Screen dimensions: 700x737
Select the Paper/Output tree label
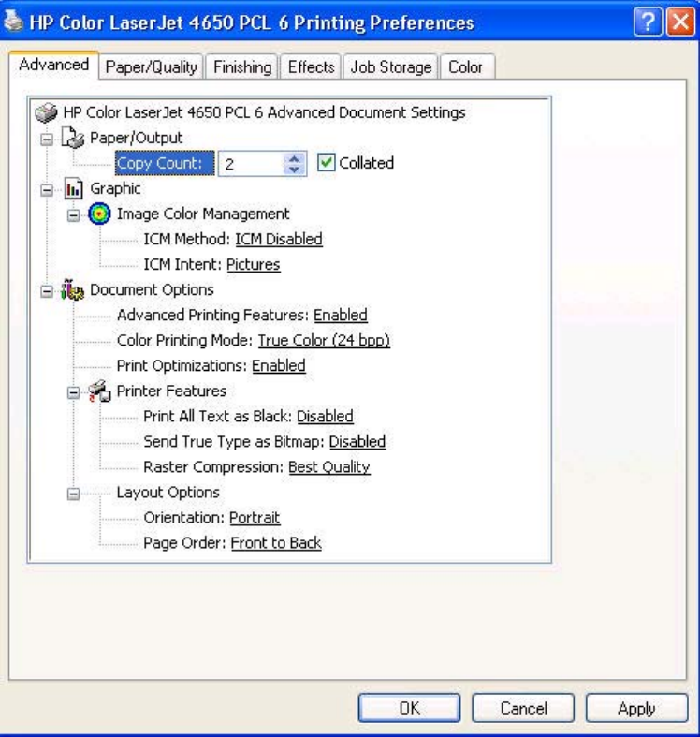point(137,139)
